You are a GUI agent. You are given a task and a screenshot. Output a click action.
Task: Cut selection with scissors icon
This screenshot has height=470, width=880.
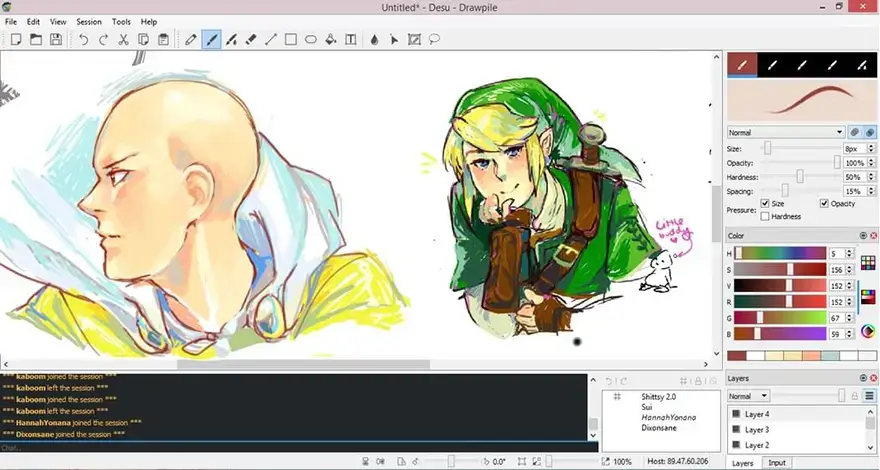click(x=123, y=39)
